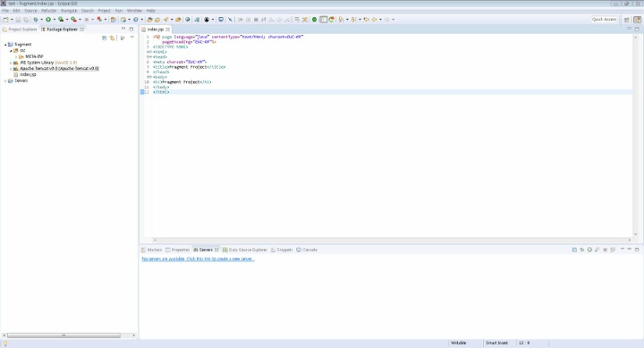Click the Open Perspective icon
This screenshot has height=348, width=644.
click(x=626, y=20)
